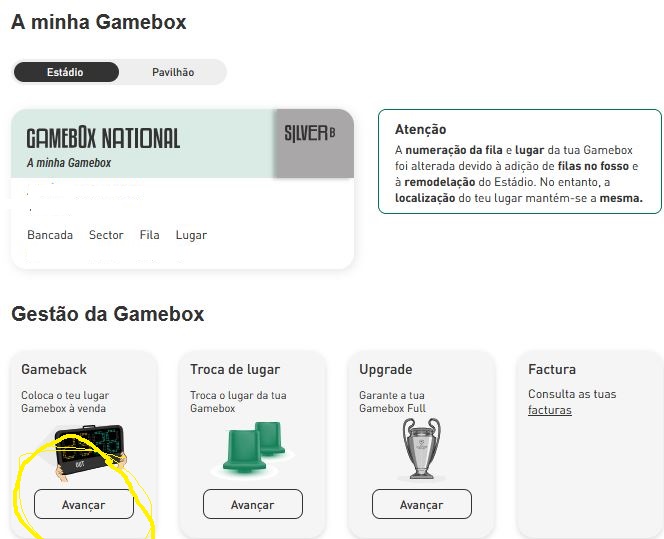This screenshot has height=539, width=664.
Task: Click the Gamebox National logo text
Action: pyautogui.click(x=103, y=138)
